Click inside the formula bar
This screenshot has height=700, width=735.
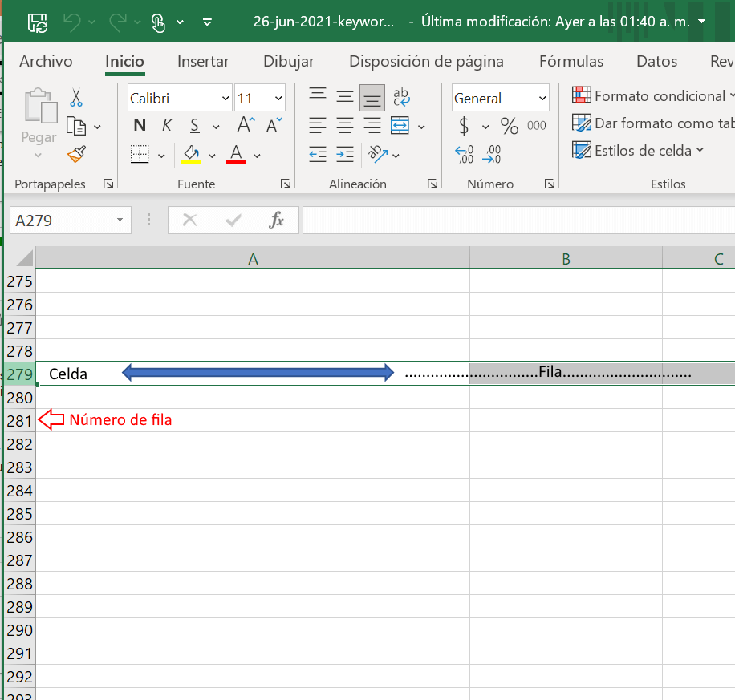[518, 221]
